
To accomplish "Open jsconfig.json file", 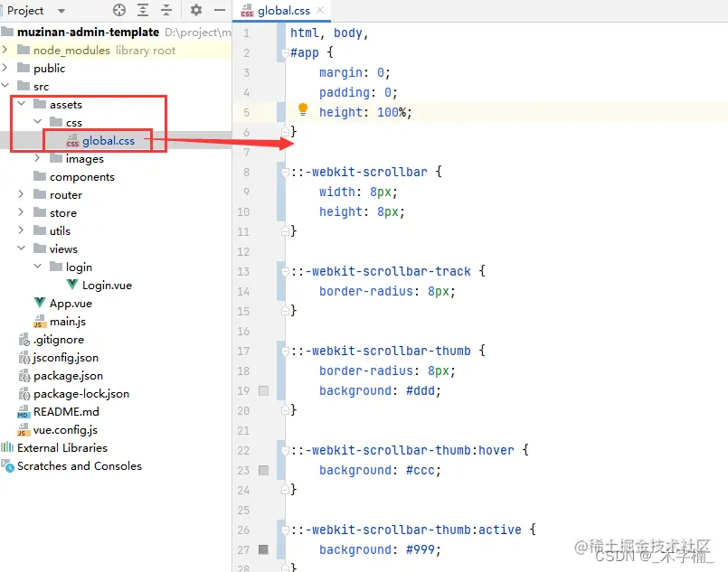I will tap(66, 358).
